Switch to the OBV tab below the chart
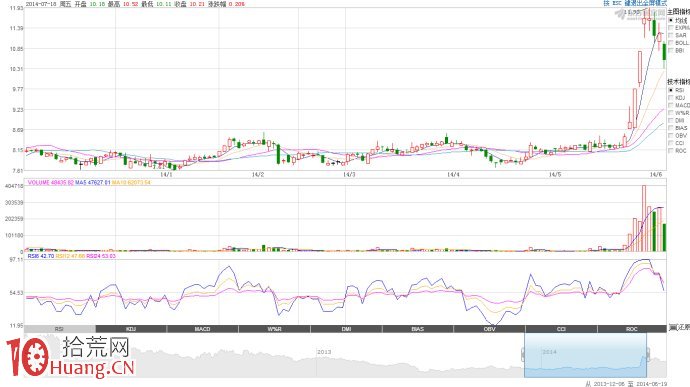 [489, 329]
